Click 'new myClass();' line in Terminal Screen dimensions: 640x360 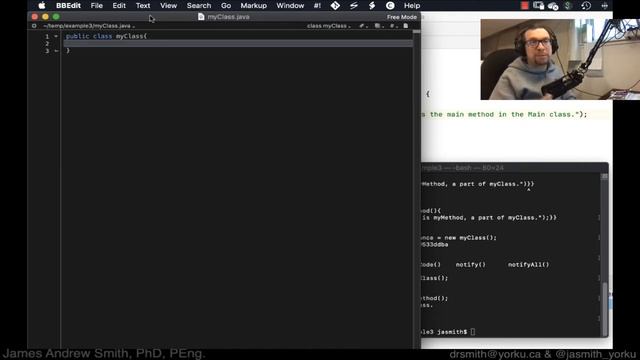tap(471, 238)
